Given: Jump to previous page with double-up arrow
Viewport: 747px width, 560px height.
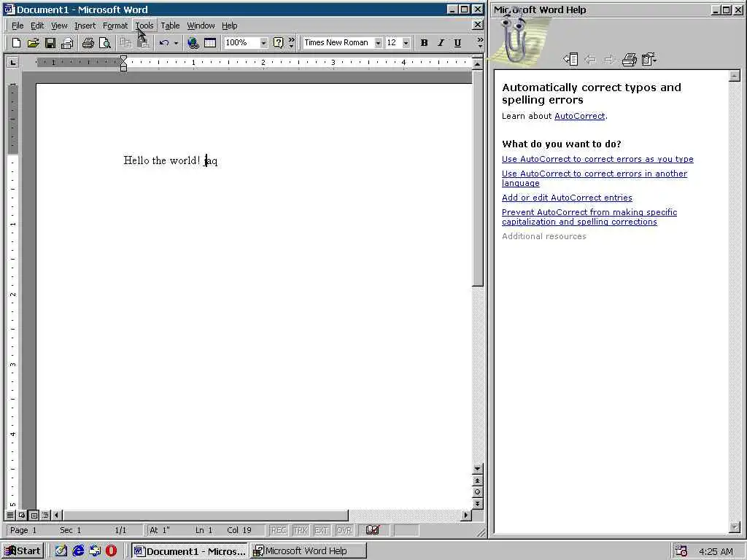Looking at the screenshot, I should (477, 481).
